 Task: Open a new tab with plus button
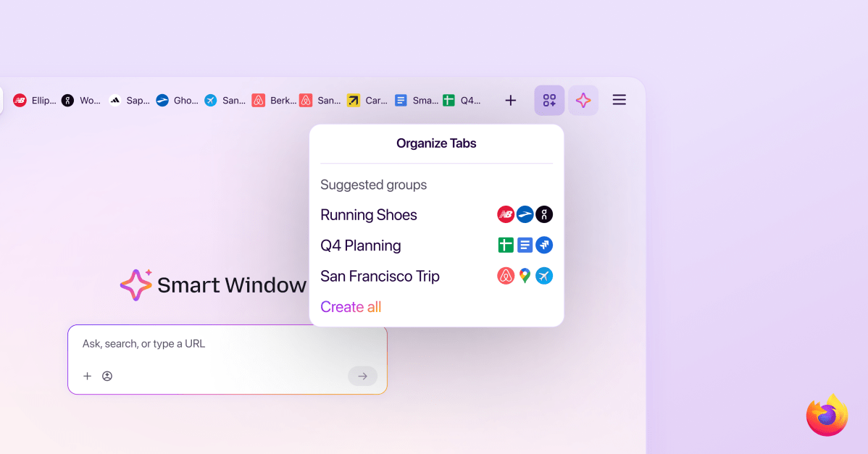(510, 100)
